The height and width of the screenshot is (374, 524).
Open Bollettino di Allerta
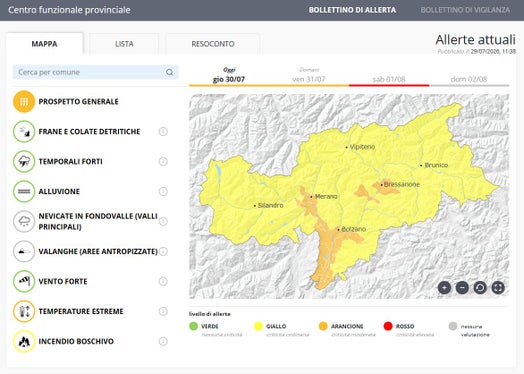(x=352, y=10)
